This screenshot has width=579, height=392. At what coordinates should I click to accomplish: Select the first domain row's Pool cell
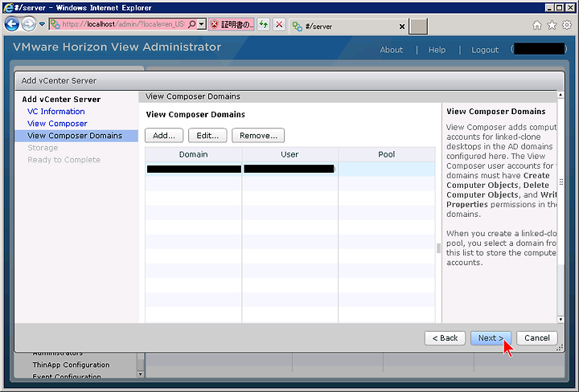point(387,169)
